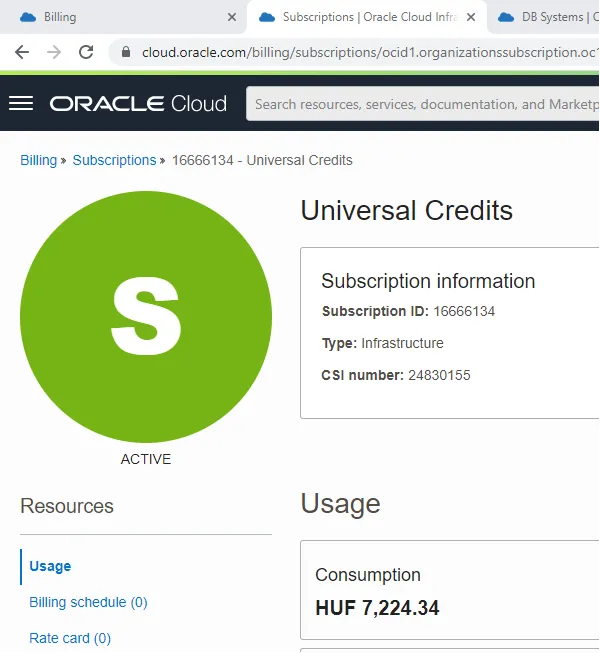This screenshot has width=600, height=653.
Task: Open the Billing breadcrumb link
Action: (x=39, y=160)
